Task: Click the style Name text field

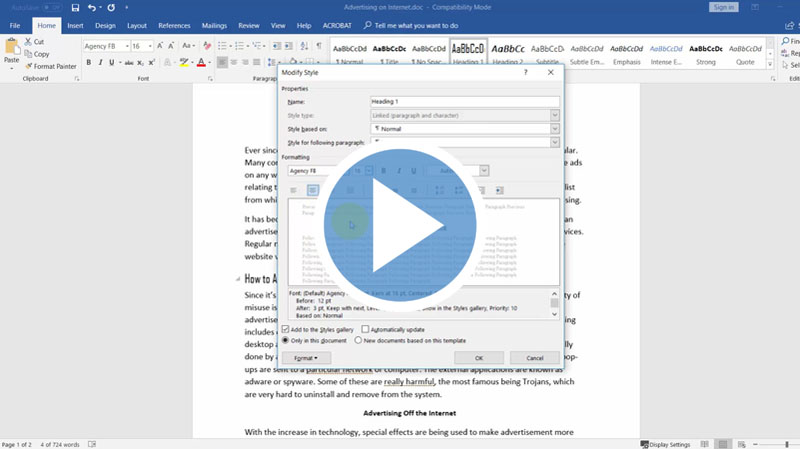Action: tap(464, 102)
